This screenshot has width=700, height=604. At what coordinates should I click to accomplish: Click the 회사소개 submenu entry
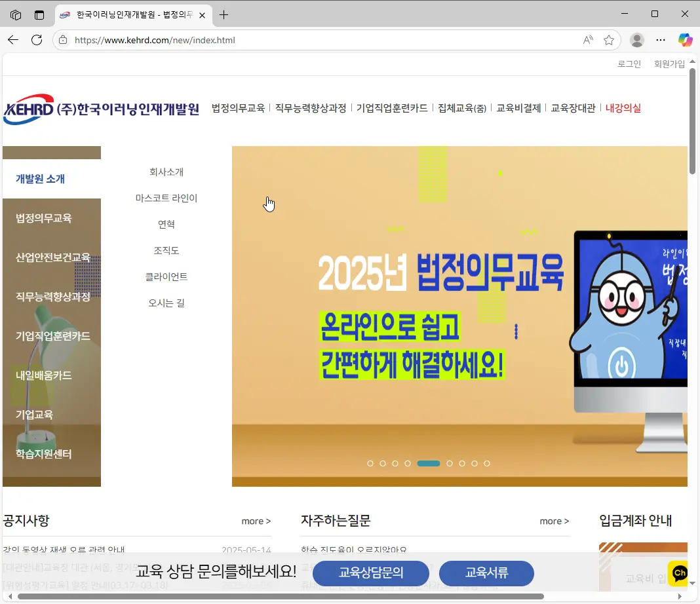tap(167, 172)
